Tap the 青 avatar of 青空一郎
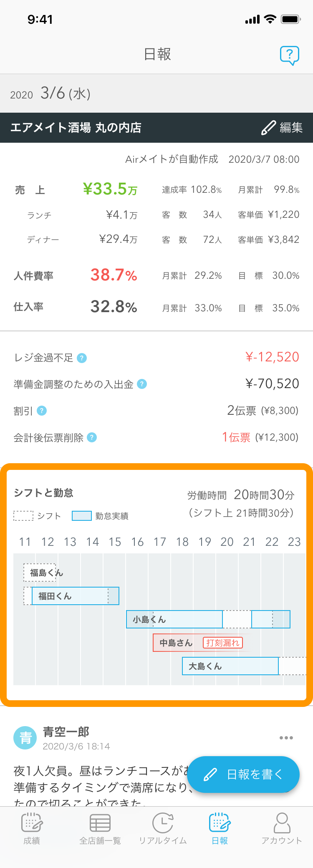This screenshot has height=868, width=313. 25,738
